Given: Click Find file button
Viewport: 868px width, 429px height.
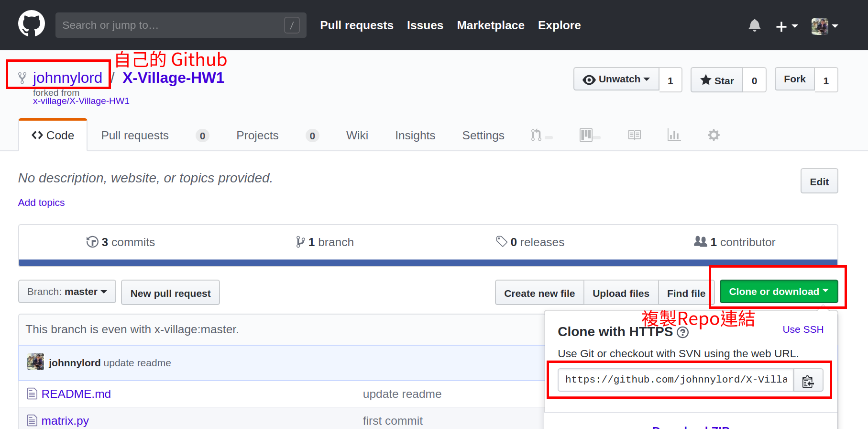Looking at the screenshot, I should click(x=686, y=293).
